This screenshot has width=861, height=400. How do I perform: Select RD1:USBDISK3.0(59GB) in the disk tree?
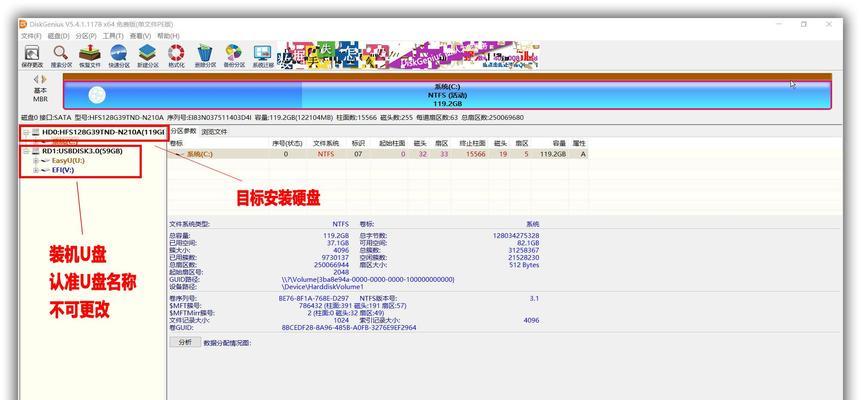(x=82, y=151)
